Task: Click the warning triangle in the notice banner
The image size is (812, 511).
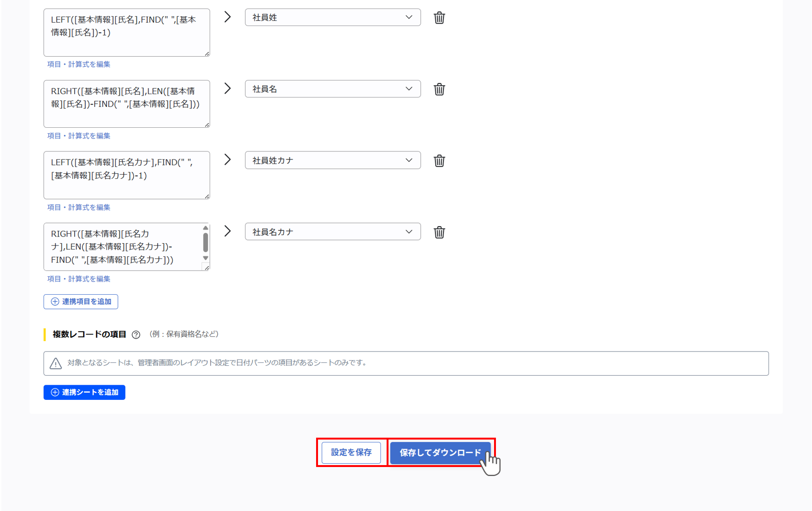Action: tap(55, 363)
